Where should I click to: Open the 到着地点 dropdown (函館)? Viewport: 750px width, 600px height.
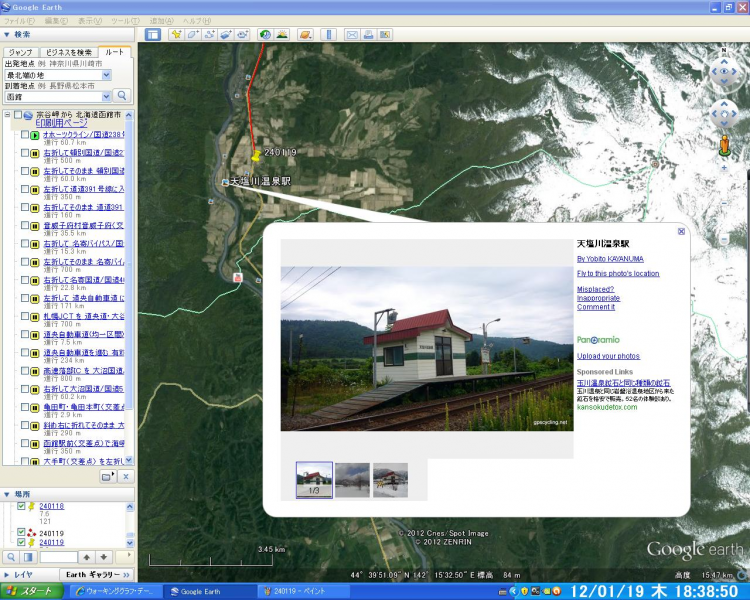point(106,97)
